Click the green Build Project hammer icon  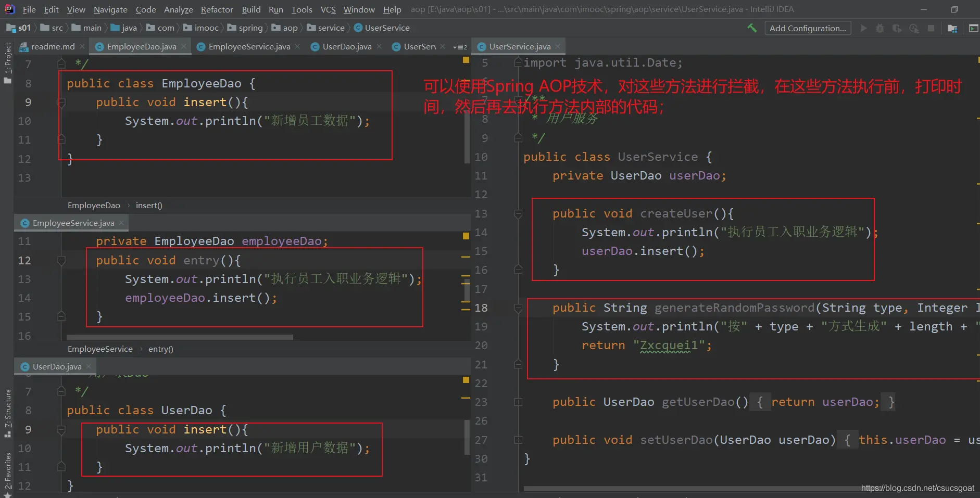click(752, 28)
